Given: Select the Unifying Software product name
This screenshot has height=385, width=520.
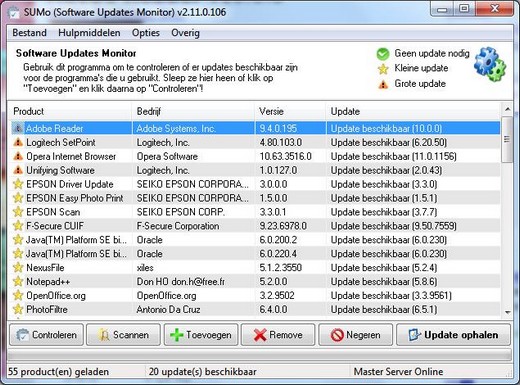Looking at the screenshot, I should pyautogui.click(x=60, y=170).
